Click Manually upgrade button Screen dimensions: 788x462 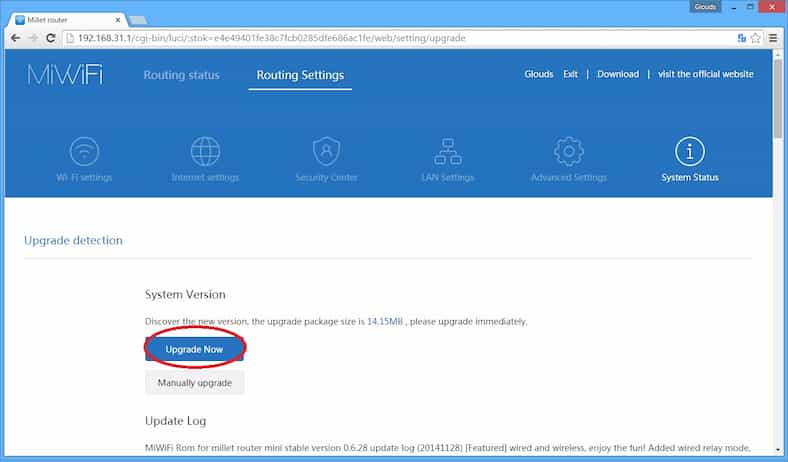194,383
